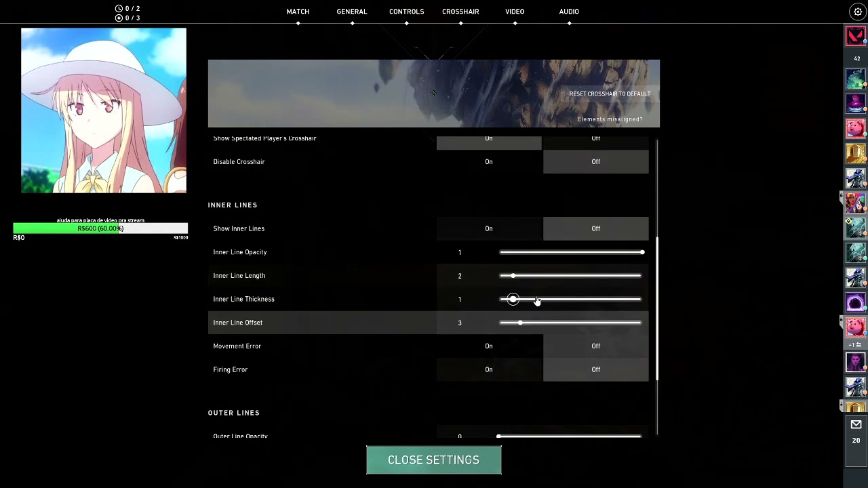868x488 pixels.
Task: Click the plus mission counter 0/3
Action: pyautogui.click(x=127, y=18)
